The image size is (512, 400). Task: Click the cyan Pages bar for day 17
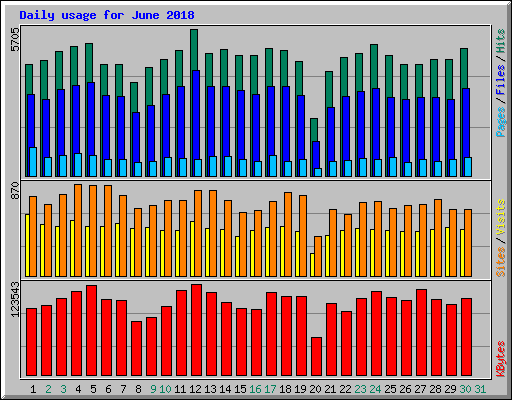[273, 166]
